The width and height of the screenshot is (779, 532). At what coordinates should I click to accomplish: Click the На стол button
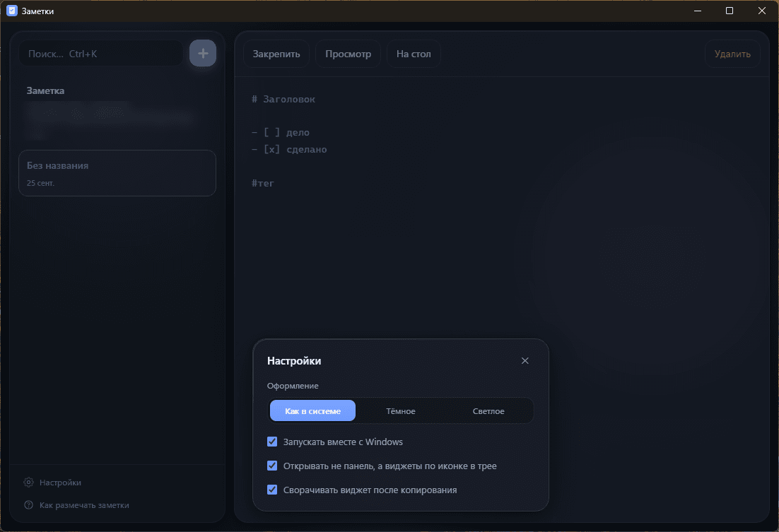(x=414, y=54)
